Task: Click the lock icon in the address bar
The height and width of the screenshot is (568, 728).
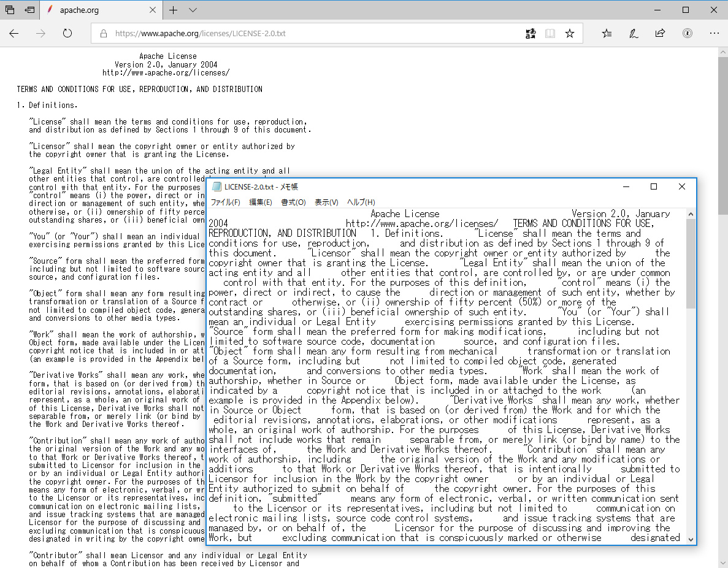Action: (x=102, y=34)
